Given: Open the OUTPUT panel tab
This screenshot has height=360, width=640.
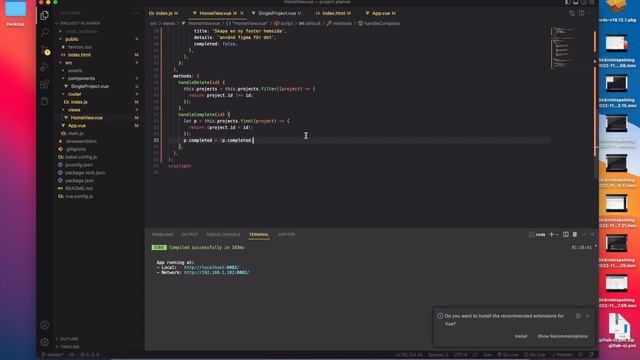Looking at the screenshot, I should coord(189,235).
